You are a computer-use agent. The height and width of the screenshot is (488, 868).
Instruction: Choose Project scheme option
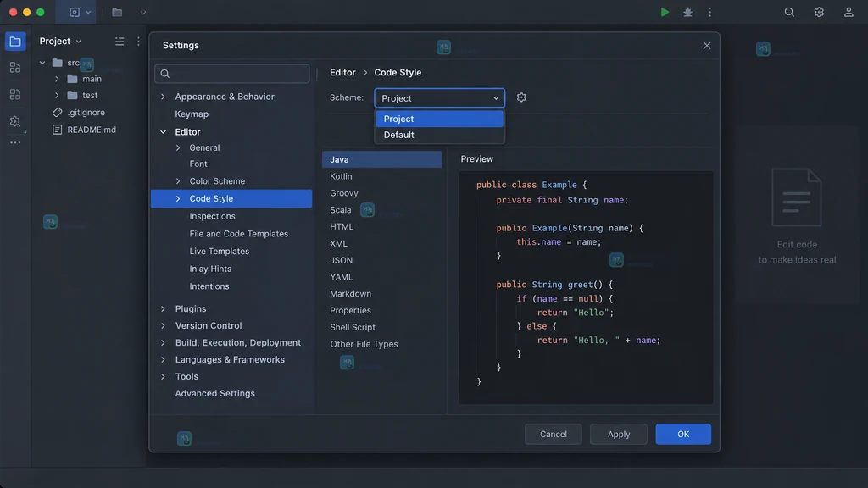(440, 119)
